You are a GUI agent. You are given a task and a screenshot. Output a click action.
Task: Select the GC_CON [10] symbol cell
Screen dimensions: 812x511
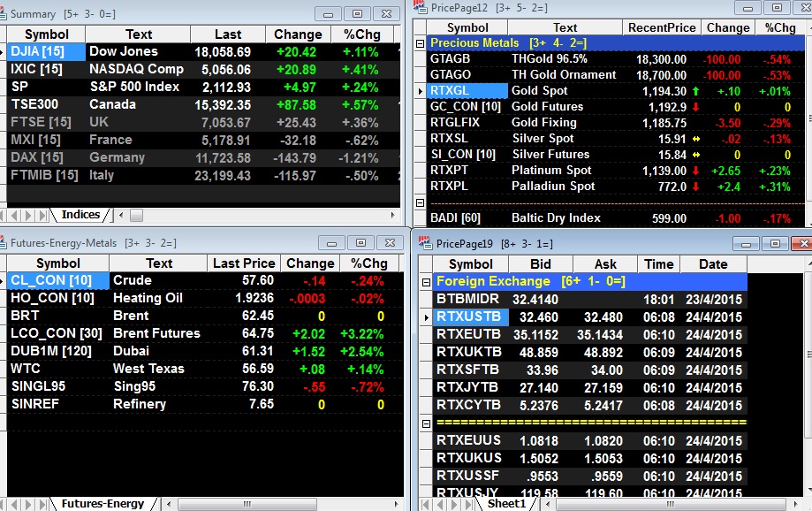pos(467,107)
